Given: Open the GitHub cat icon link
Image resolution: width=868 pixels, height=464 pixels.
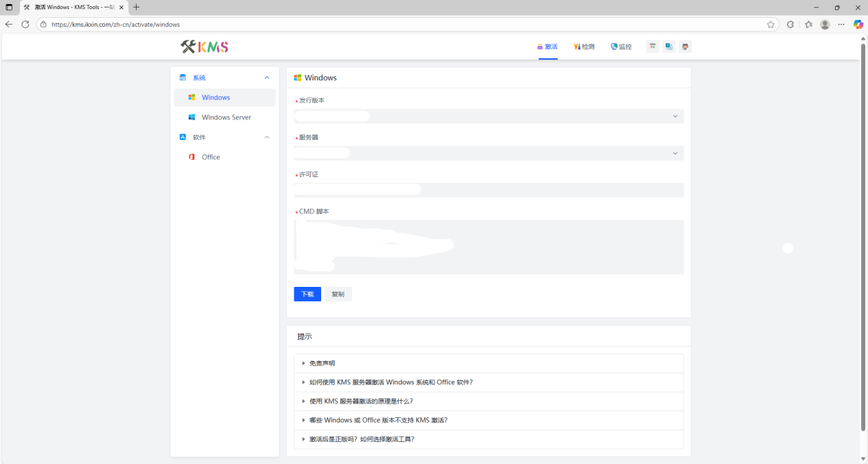Looking at the screenshot, I should click(685, 47).
